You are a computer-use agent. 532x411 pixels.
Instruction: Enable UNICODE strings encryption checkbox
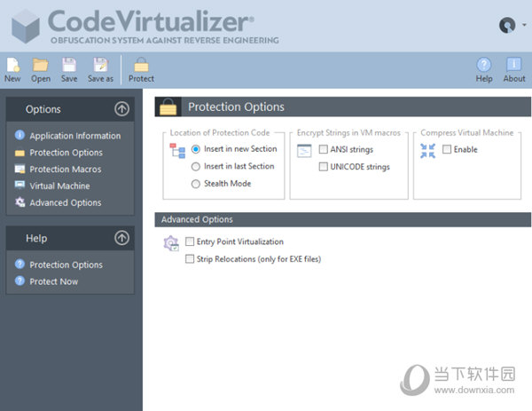(324, 166)
